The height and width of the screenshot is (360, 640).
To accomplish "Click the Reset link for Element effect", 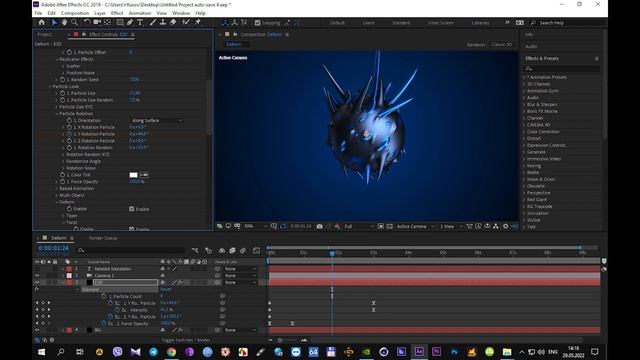I will pos(166,289).
